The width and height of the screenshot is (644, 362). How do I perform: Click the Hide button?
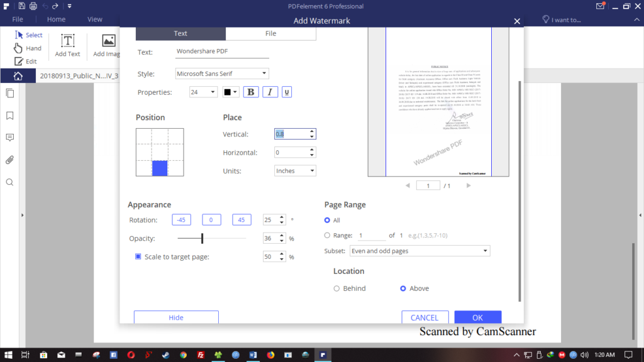(x=176, y=317)
